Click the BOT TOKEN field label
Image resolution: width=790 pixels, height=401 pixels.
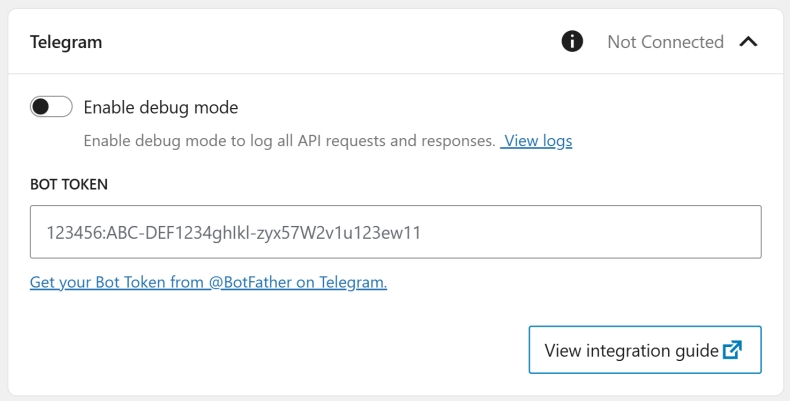click(x=69, y=184)
